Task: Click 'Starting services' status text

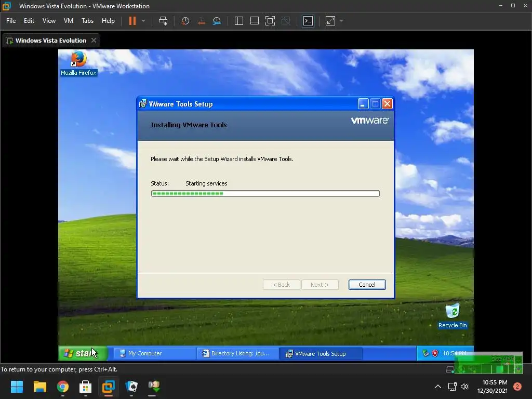Action: pos(206,183)
